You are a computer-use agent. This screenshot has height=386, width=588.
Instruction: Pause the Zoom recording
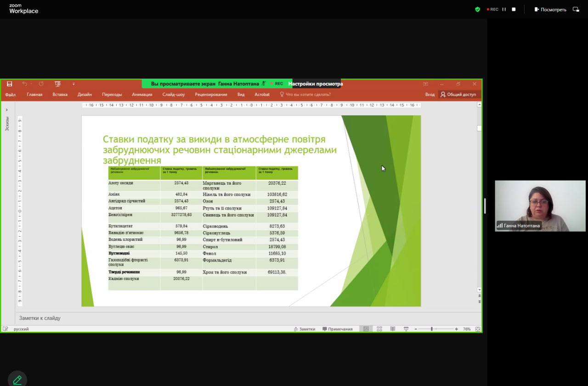click(x=504, y=9)
